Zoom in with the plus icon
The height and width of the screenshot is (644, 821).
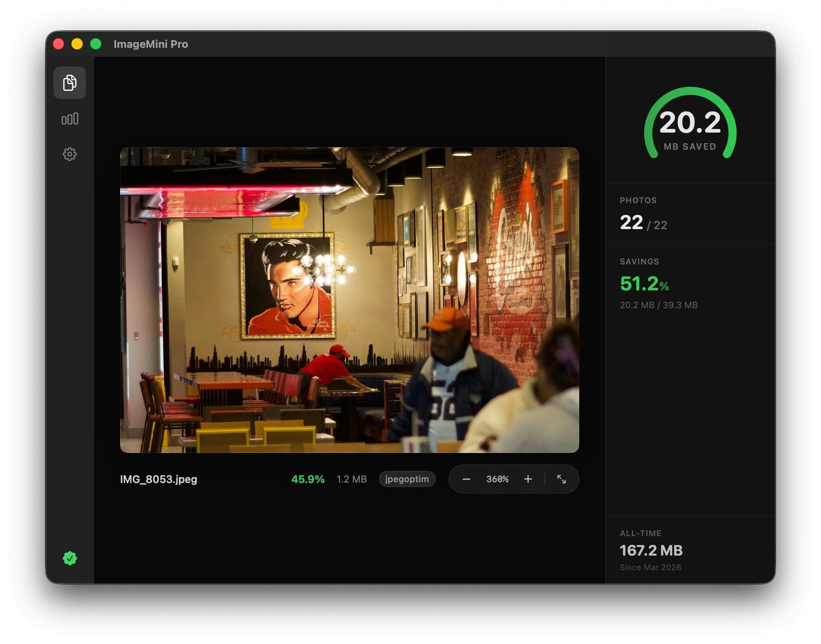coord(528,479)
